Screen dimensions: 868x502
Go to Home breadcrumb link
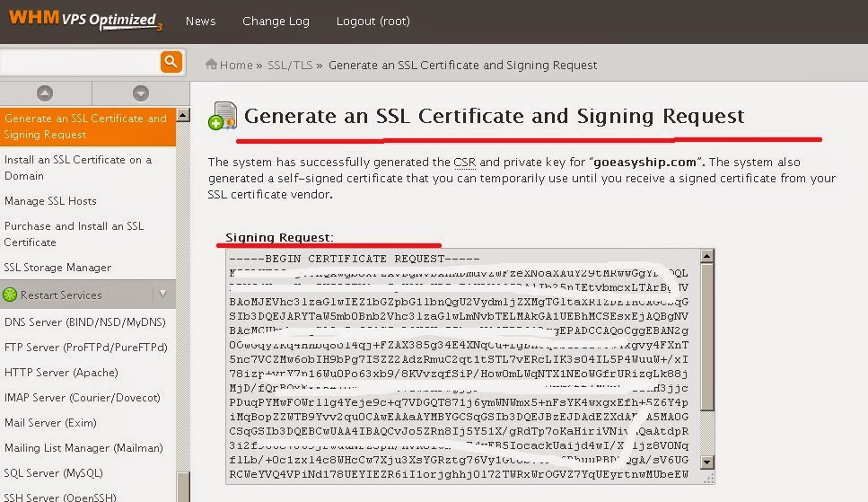(236, 65)
